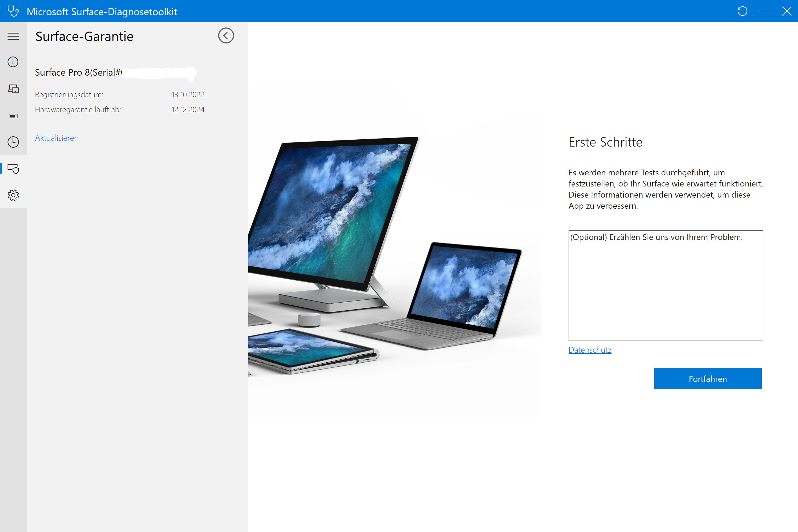
Task: Select the warranty shield sidebar icon
Action: pyautogui.click(x=13, y=169)
